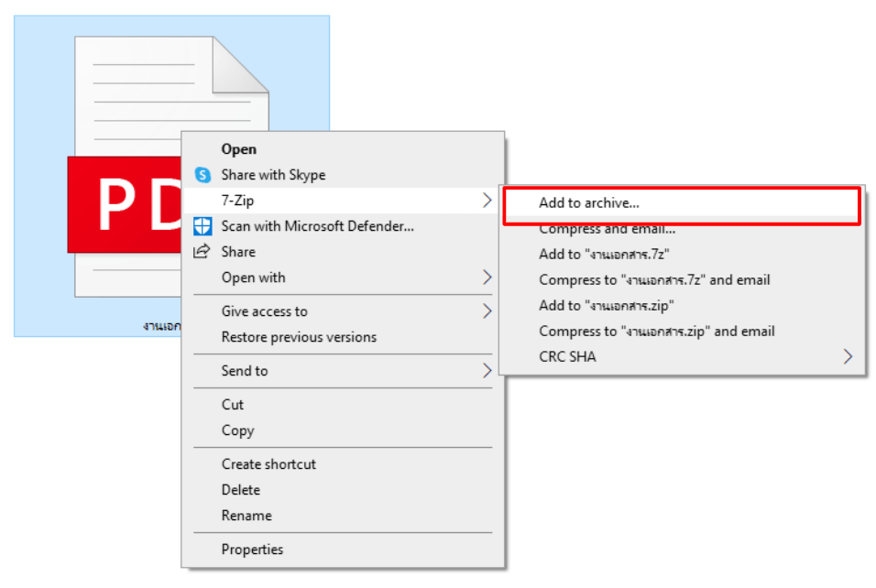Click the Share arrow icon
The width and height of the screenshot is (876, 588).
coord(202,251)
